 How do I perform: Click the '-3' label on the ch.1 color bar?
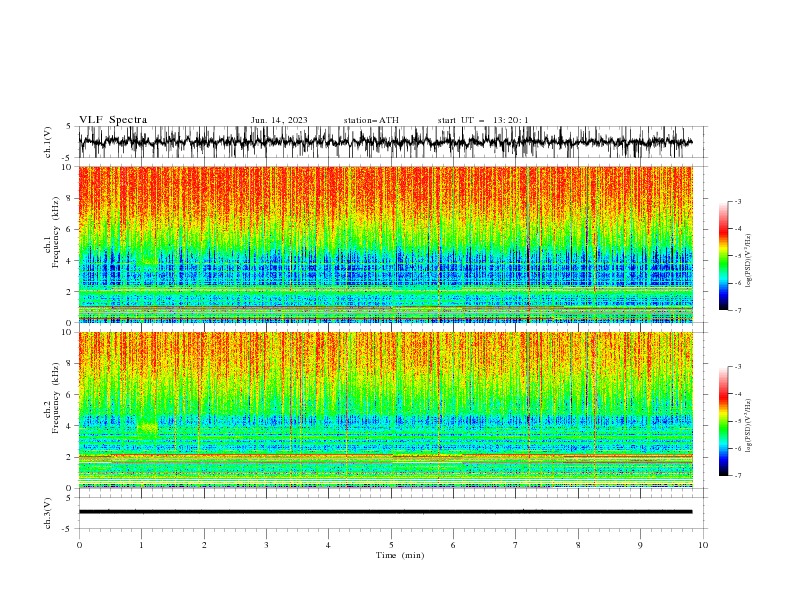click(738, 201)
